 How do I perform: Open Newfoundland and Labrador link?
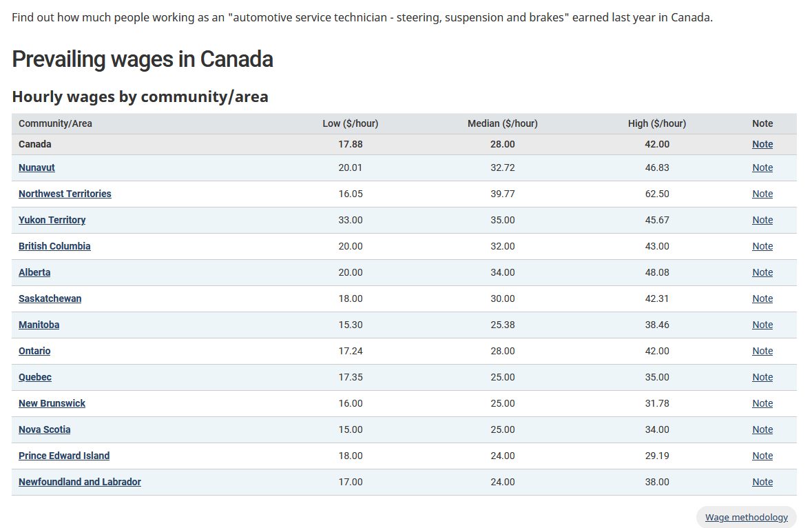click(80, 482)
